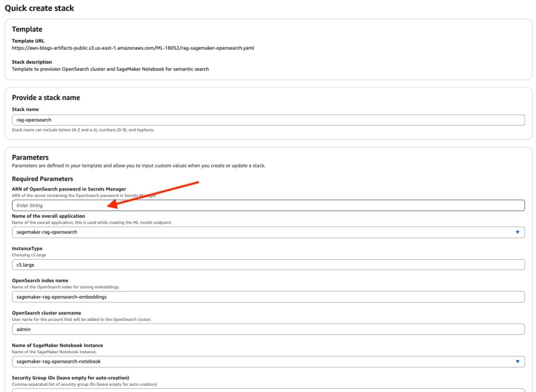
Task: Click the notebook instance dropdown arrow
Action: tap(518, 362)
